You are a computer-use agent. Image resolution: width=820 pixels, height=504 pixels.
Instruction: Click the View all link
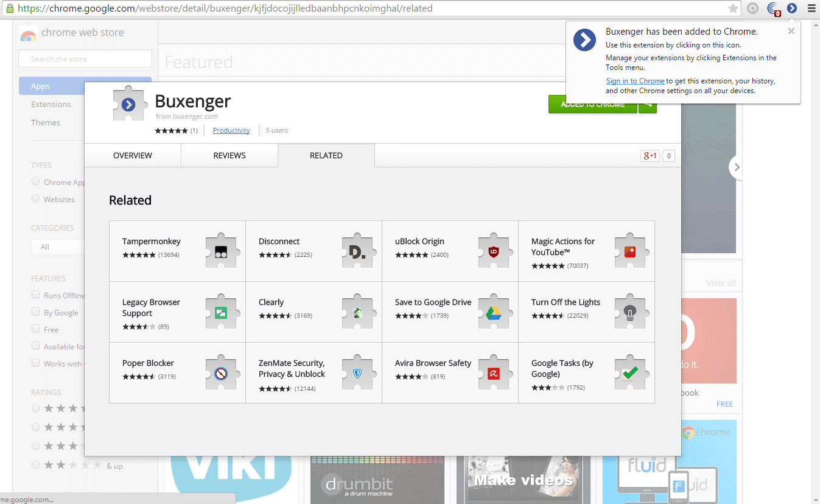click(721, 283)
